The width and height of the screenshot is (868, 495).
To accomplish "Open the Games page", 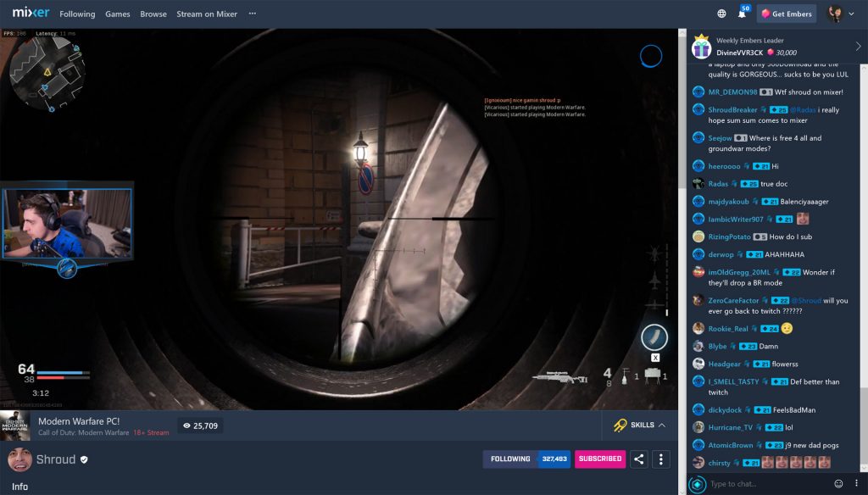I will pyautogui.click(x=117, y=14).
